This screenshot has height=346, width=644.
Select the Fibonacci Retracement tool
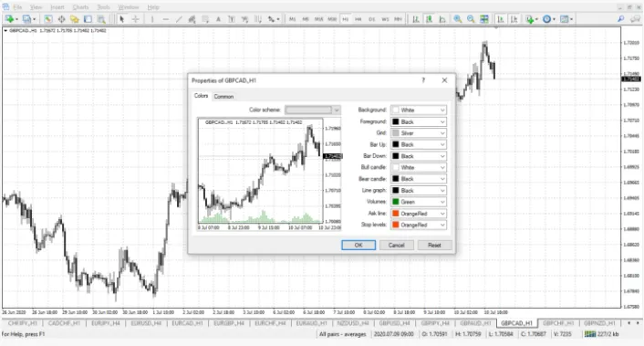[x=205, y=19]
